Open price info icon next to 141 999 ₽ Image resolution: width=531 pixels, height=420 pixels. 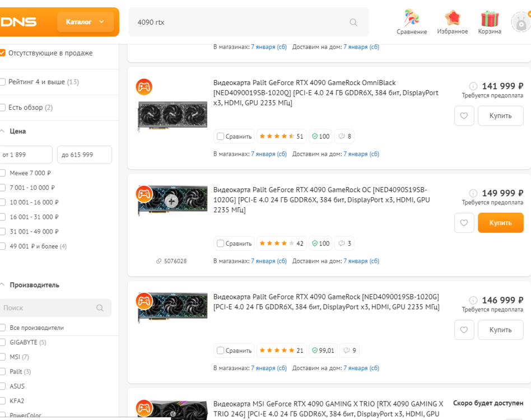[473, 86]
